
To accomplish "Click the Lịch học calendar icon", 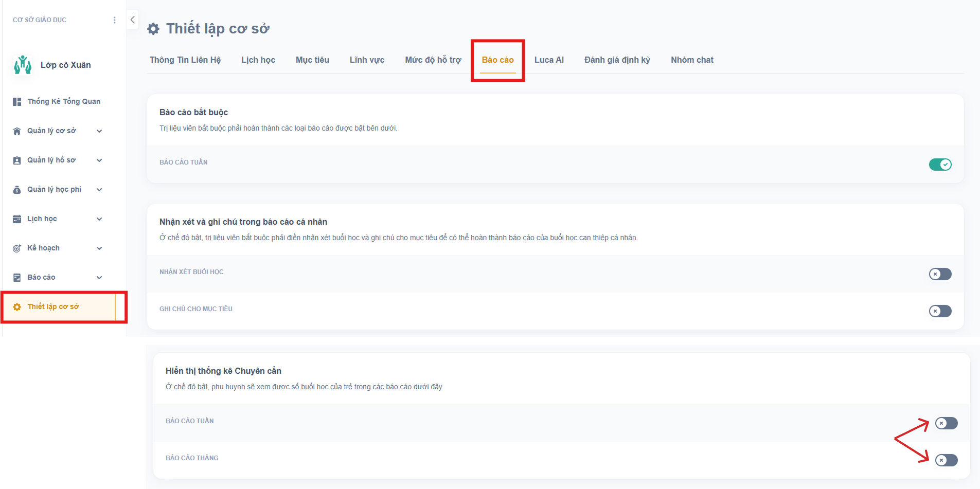I will (x=17, y=219).
